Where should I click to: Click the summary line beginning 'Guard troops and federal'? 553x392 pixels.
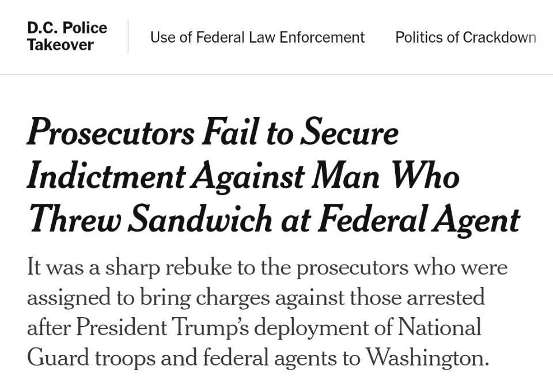tap(258, 358)
